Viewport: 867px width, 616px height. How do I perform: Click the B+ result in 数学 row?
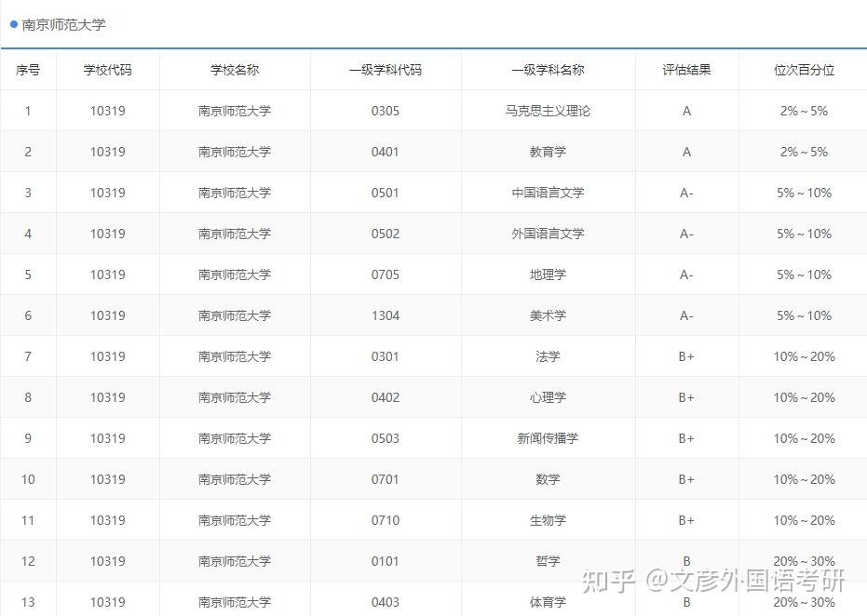tap(686, 479)
